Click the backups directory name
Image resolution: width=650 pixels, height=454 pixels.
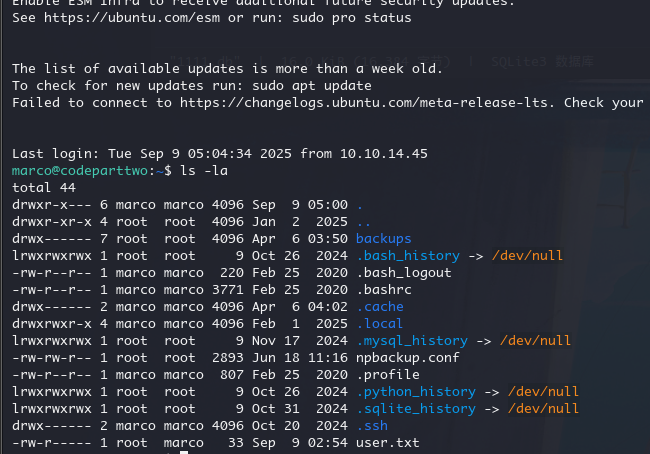click(384, 239)
